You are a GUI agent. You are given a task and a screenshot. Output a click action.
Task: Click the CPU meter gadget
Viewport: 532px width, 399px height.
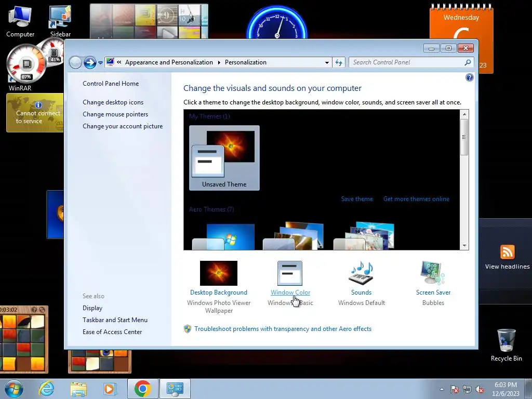[26, 63]
